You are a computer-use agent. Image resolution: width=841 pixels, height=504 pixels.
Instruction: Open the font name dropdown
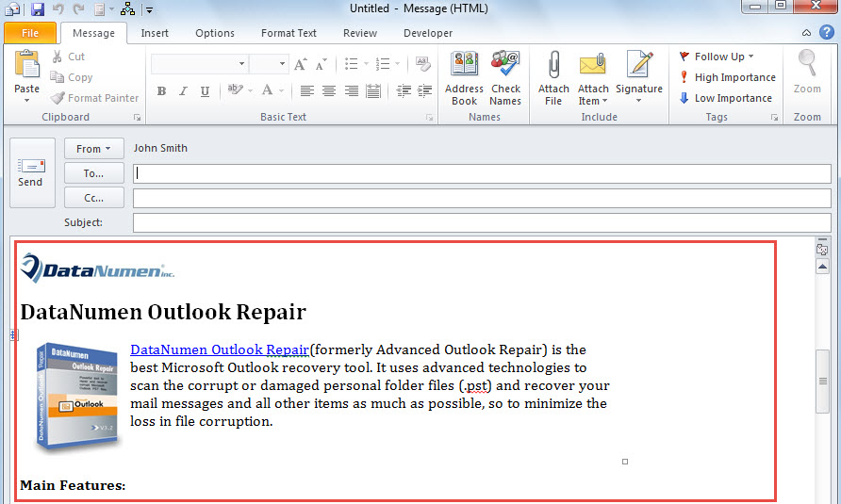click(242, 64)
